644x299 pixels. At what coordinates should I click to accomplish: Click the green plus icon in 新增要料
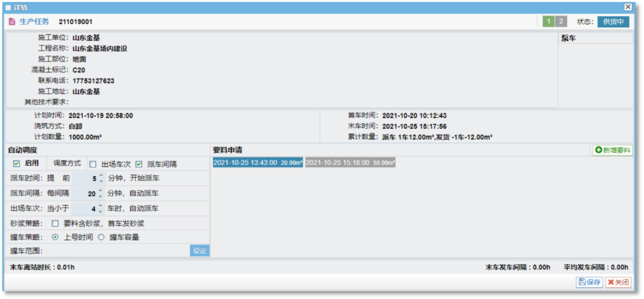(598, 151)
